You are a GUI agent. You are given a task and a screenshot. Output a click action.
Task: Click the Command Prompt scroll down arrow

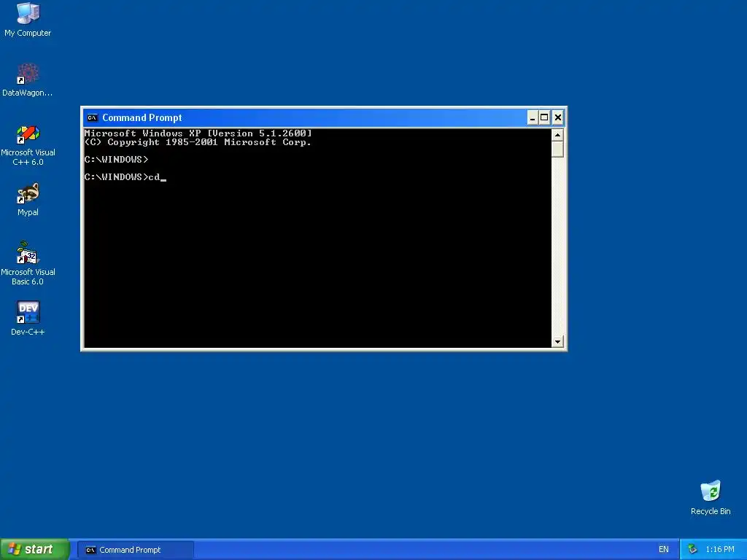(557, 341)
